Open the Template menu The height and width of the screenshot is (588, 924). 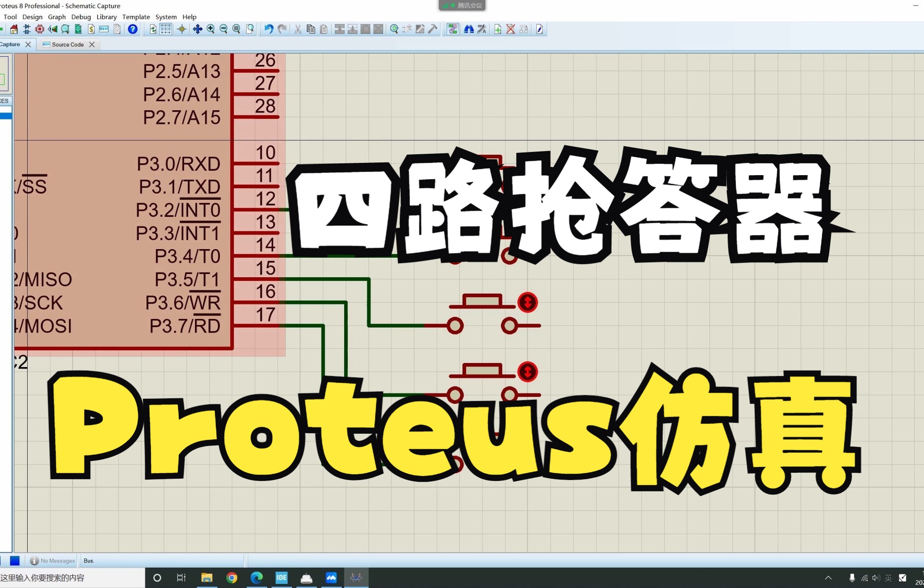tap(136, 17)
